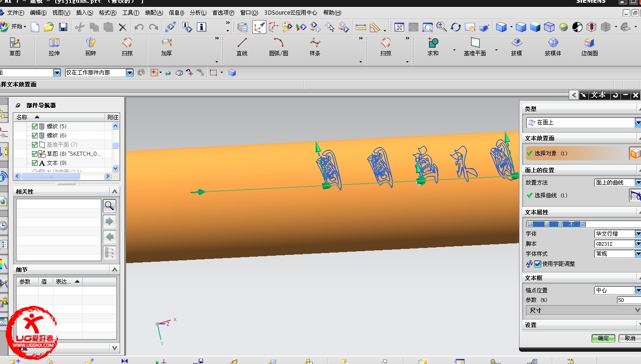Open the 格式(R) menu
This screenshot has width=641, height=364.
pyautogui.click(x=108, y=13)
